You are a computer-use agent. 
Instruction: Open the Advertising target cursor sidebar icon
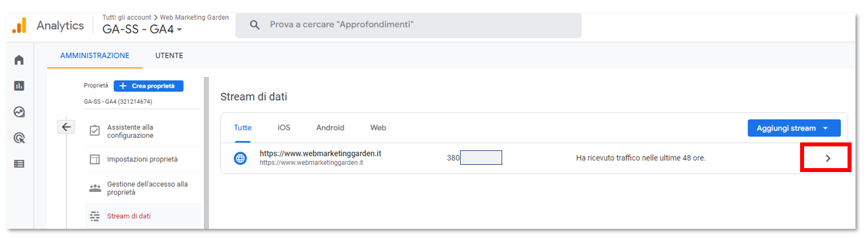[19, 138]
